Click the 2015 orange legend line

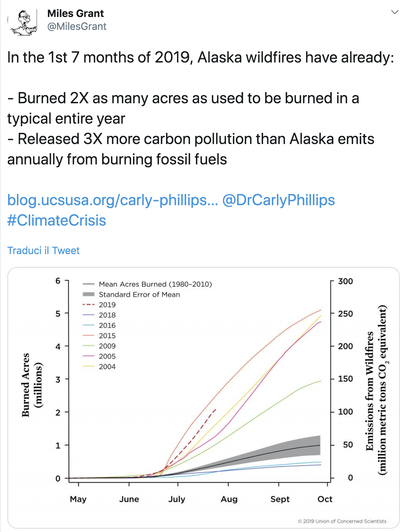[x=88, y=336]
